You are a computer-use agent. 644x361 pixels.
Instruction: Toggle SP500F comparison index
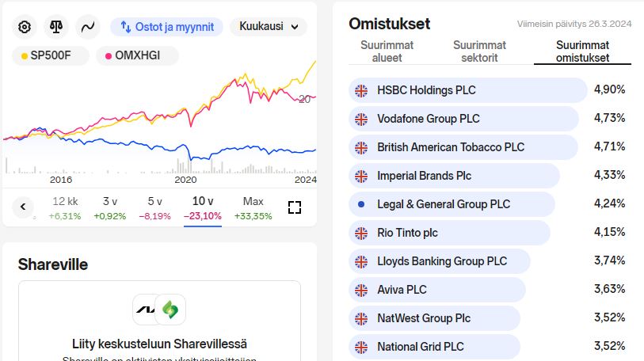tap(51, 55)
